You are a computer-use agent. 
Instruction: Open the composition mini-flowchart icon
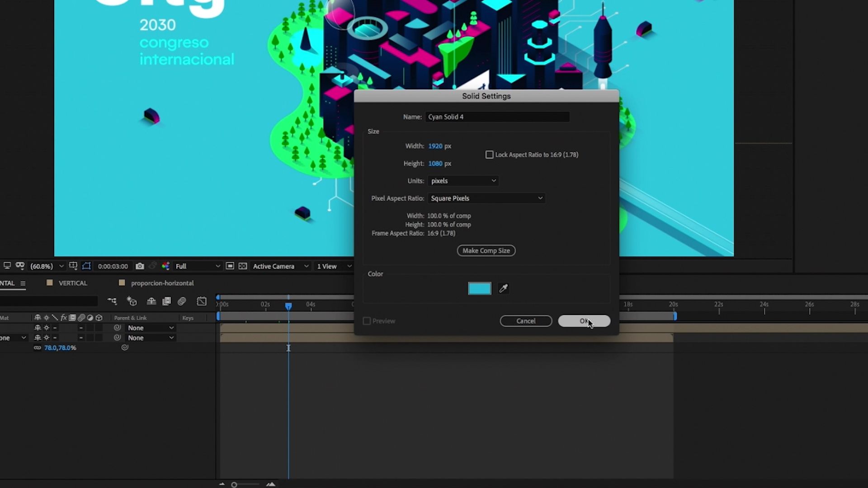pyautogui.click(x=112, y=301)
